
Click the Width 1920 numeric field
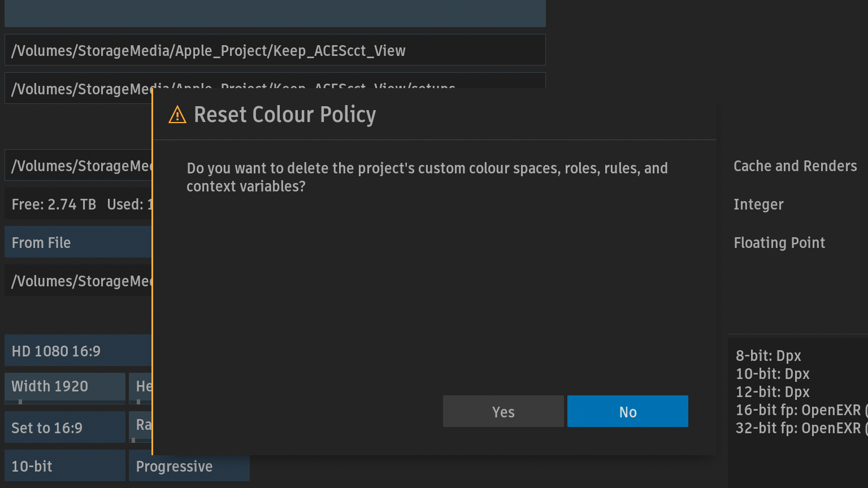tap(65, 387)
